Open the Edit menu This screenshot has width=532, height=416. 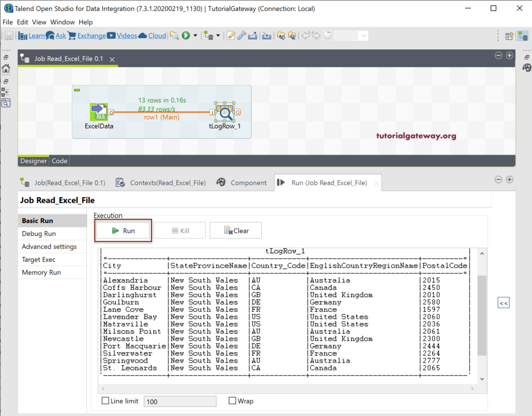(22, 22)
